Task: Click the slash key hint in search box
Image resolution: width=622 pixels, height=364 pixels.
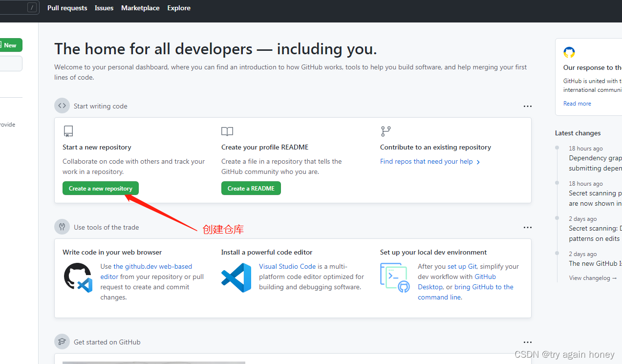Action: point(32,7)
